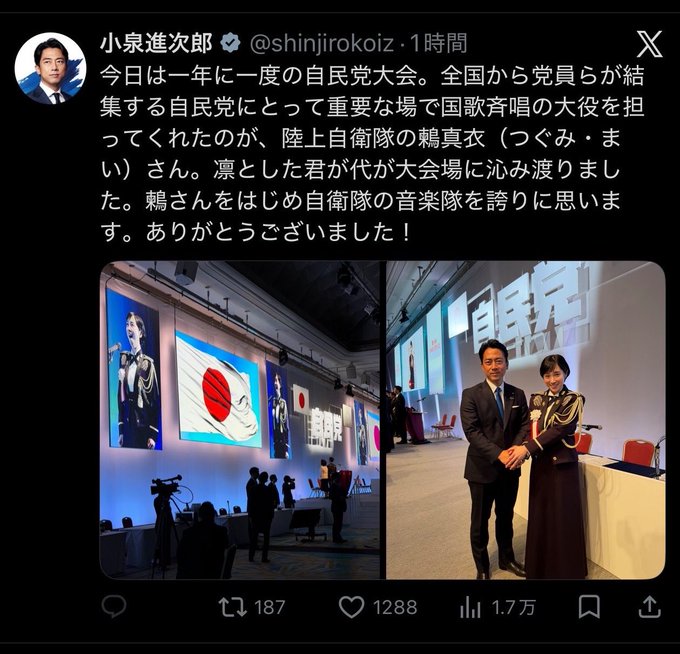
Task: Click the 1.7万 view count
Action: (514, 608)
